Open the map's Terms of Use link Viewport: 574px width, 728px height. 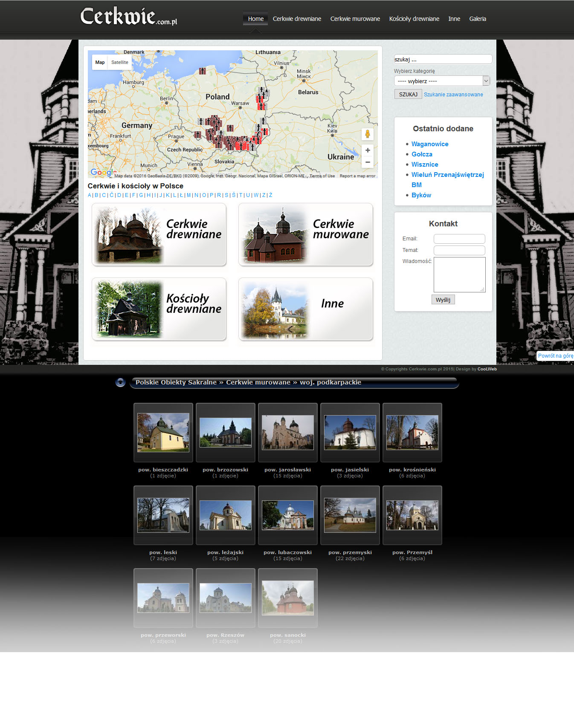pyautogui.click(x=322, y=176)
